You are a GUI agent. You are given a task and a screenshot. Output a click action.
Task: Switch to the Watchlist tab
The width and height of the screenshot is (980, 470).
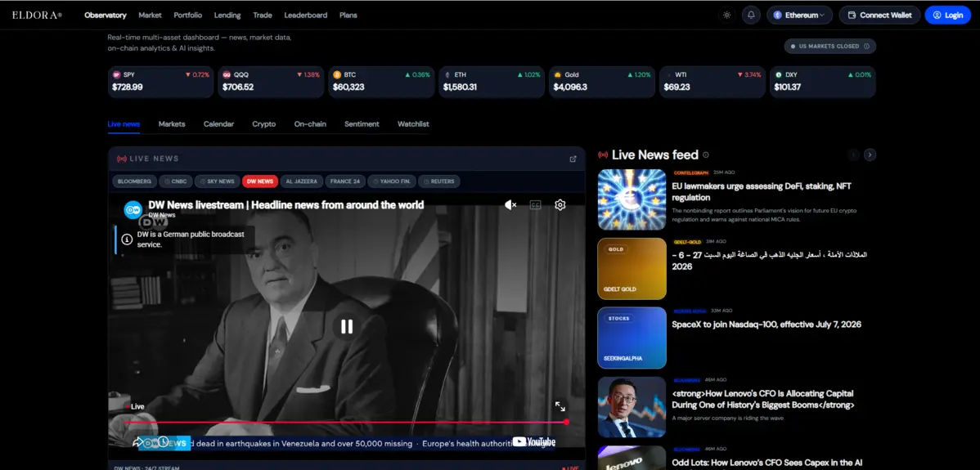(x=413, y=124)
